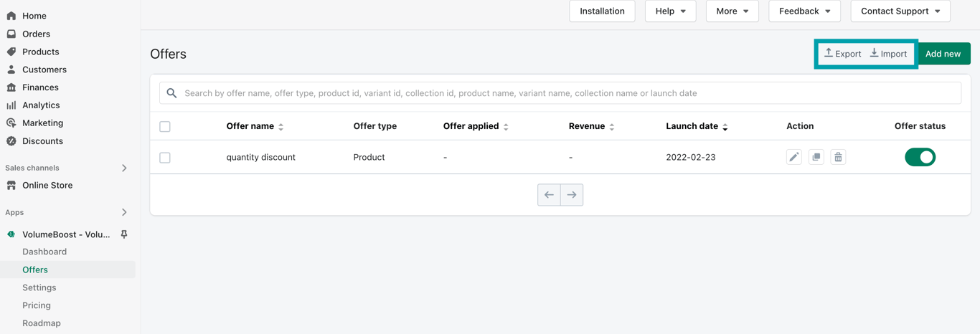Click the Import icon button
Image resolution: width=980 pixels, height=334 pixels.
[x=888, y=54]
